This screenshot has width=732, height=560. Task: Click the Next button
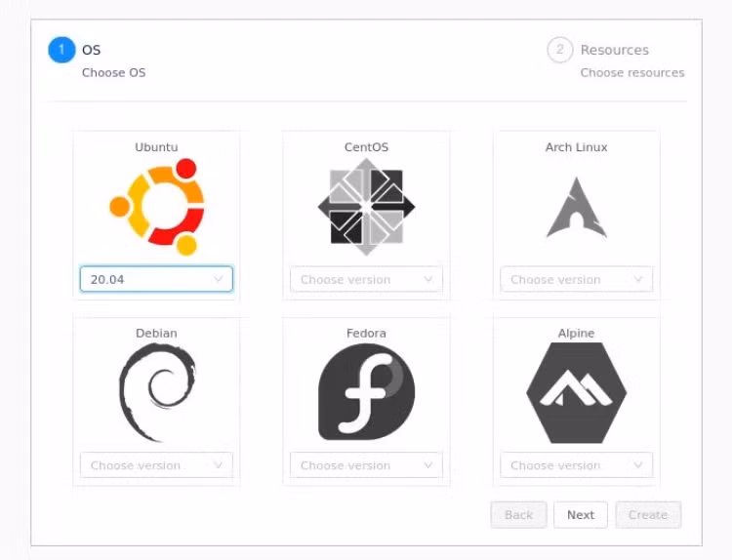tap(581, 515)
